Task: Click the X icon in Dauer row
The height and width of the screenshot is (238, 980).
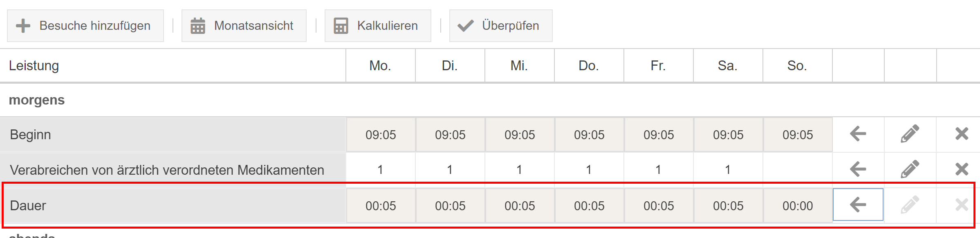Action: (x=962, y=205)
